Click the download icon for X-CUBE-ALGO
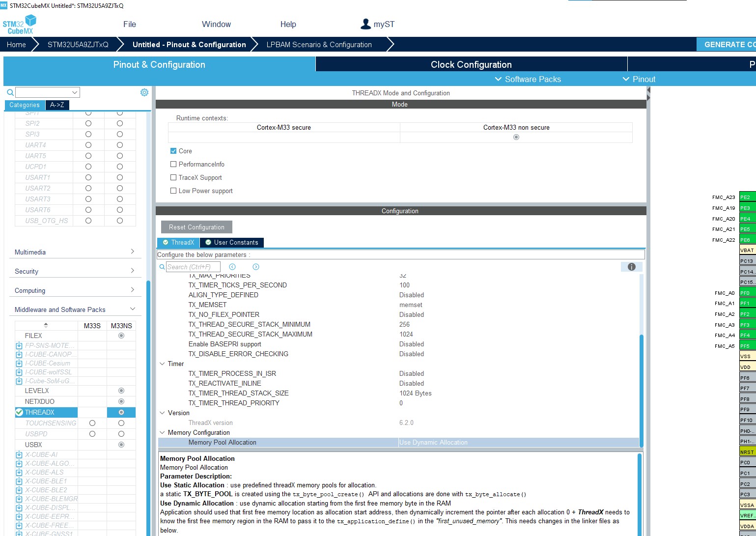This screenshot has width=756, height=536. [x=19, y=463]
